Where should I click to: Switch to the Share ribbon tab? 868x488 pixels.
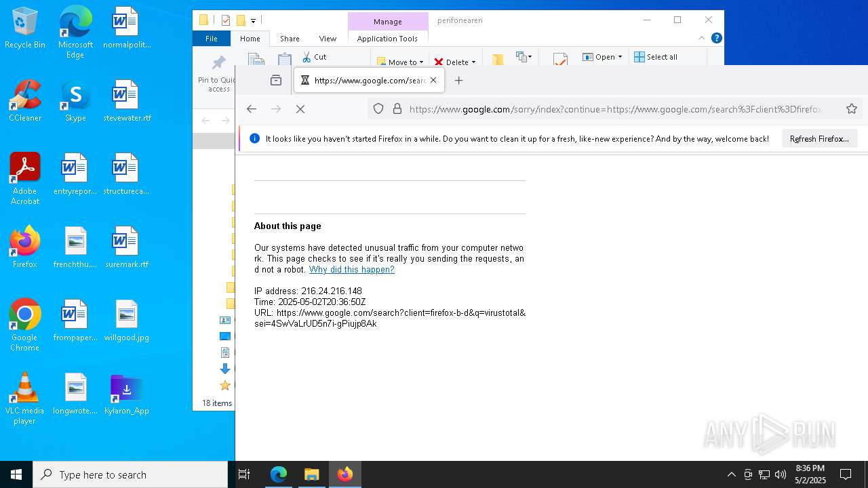coord(290,39)
